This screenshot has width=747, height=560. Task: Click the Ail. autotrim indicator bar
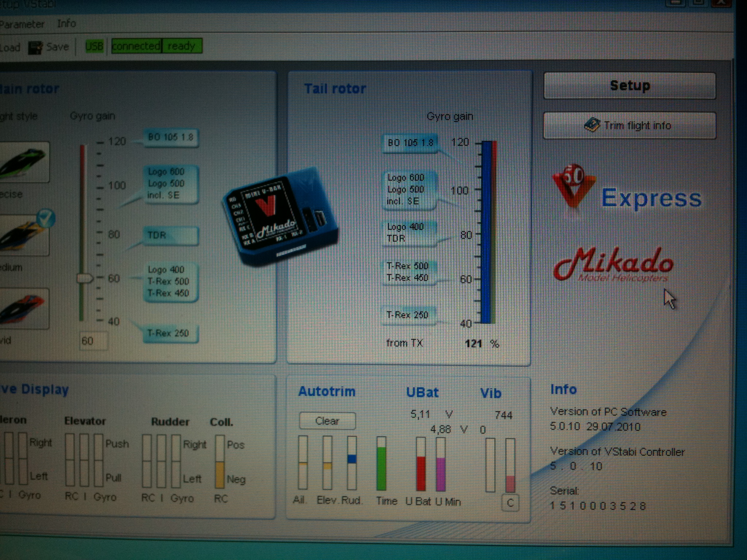click(303, 462)
